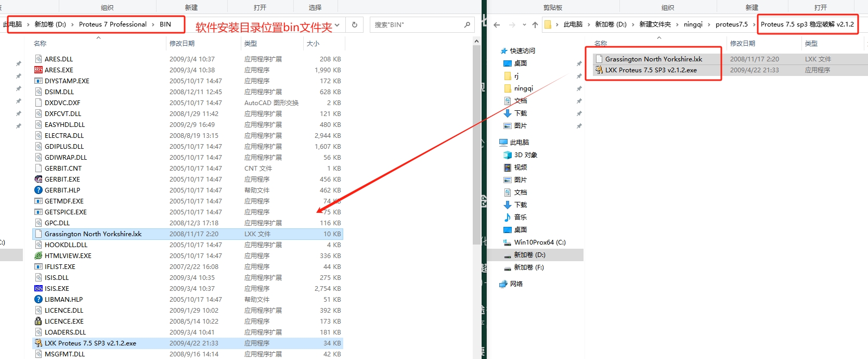
Task: Click scrollbar up arrow in BIN window
Action: point(477,41)
